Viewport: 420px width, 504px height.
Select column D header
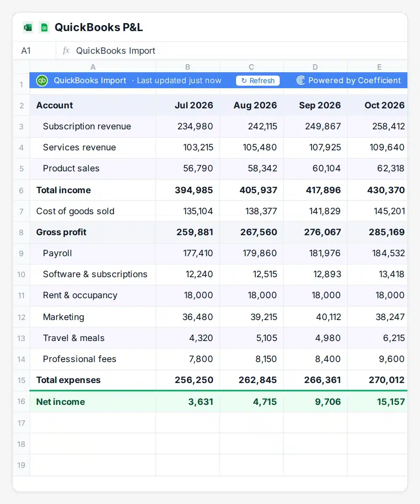(x=315, y=67)
